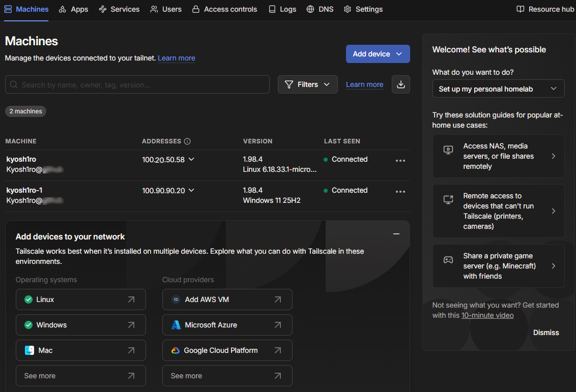Expand addresses for 100.20.50.58

(191, 159)
